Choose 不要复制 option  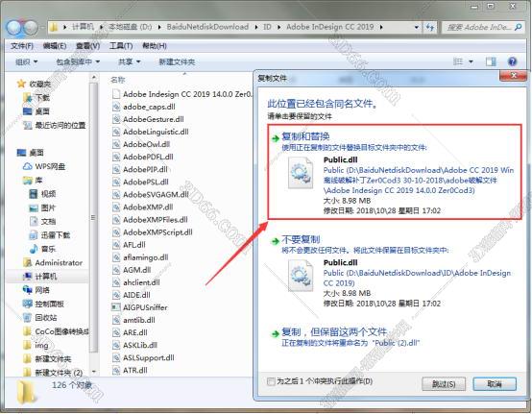(x=395, y=271)
